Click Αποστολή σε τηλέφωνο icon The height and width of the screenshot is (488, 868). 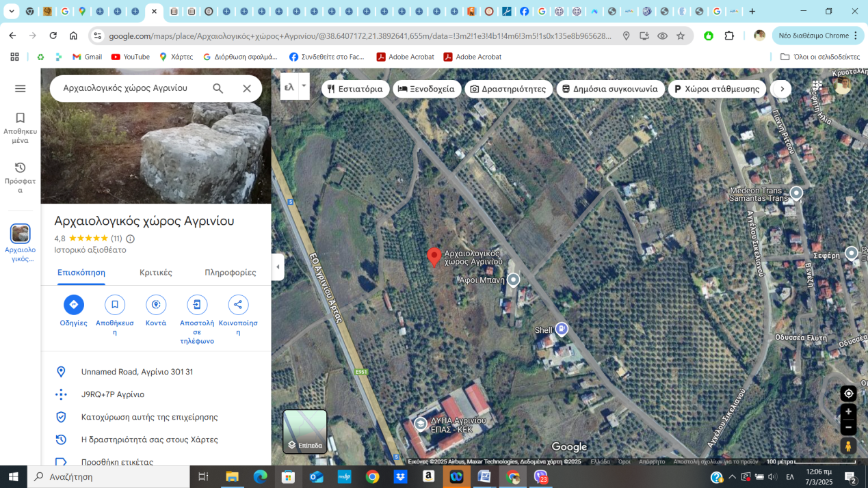click(x=197, y=305)
